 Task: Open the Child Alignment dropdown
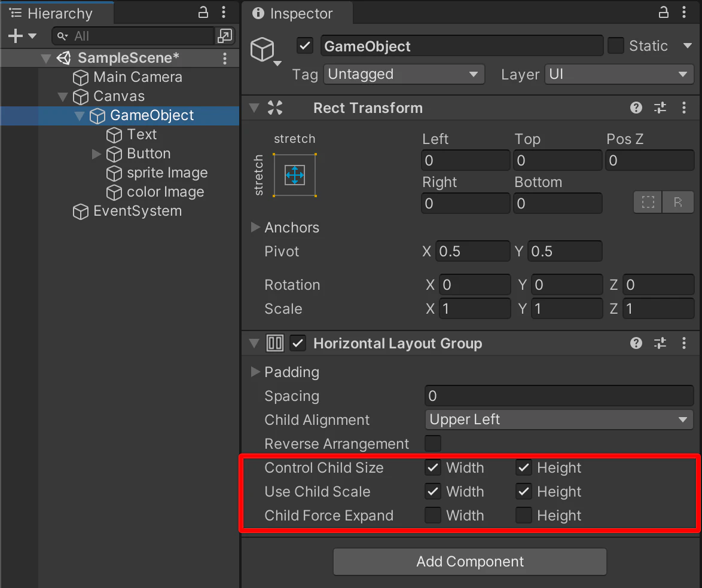[x=558, y=419]
